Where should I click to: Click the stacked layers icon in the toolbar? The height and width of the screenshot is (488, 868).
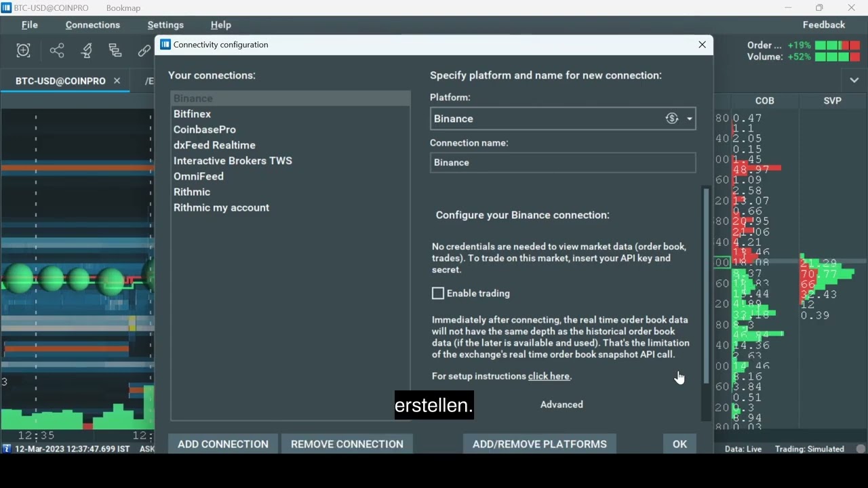coord(115,50)
